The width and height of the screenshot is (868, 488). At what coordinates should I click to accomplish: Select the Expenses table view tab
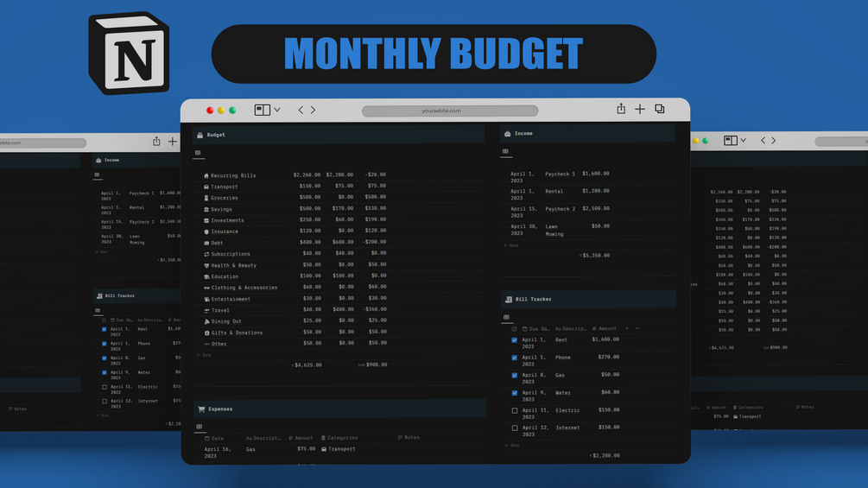(x=200, y=428)
